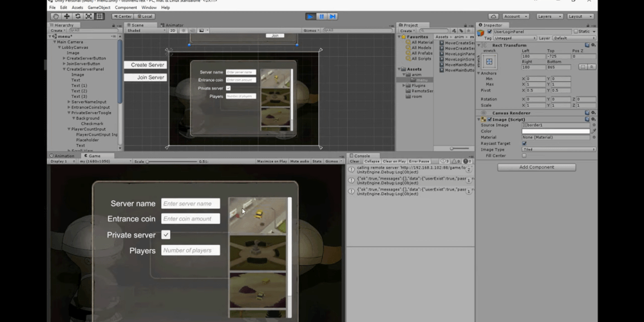Click the white Color swatch field
The height and width of the screenshot is (322, 644).
click(x=555, y=131)
